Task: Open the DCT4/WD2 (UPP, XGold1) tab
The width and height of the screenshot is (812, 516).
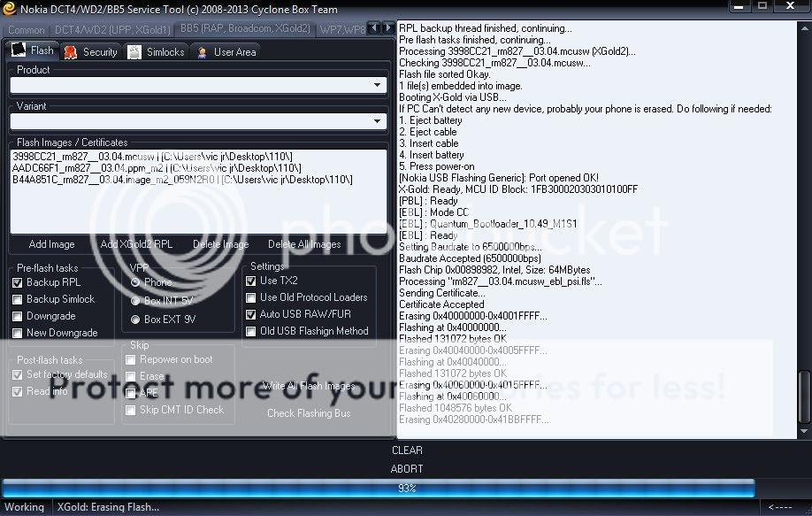Action: pos(112,30)
